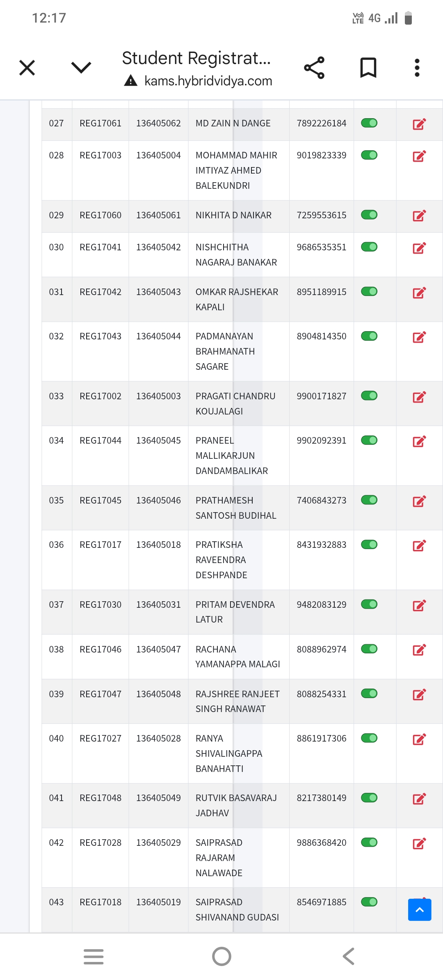The height and width of the screenshot is (980, 443).
Task: Toggle status for MOHAMMAD MAHIR IMTIYAZ AHMED
Action: (369, 155)
